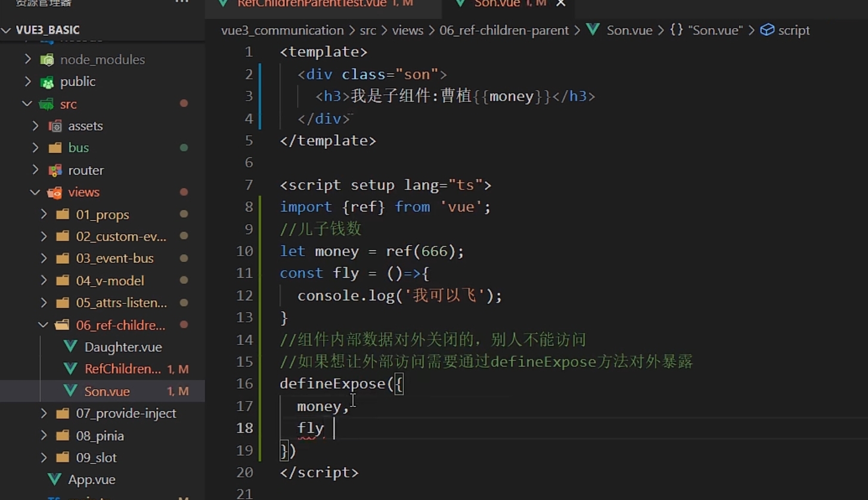Screen dimensions: 868x500
Task: Click the 01_props folder icon
Action: coord(63,215)
